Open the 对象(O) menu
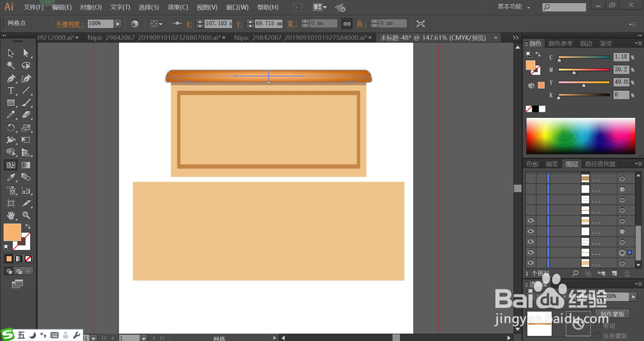The width and height of the screenshot is (644, 341). [91, 7]
